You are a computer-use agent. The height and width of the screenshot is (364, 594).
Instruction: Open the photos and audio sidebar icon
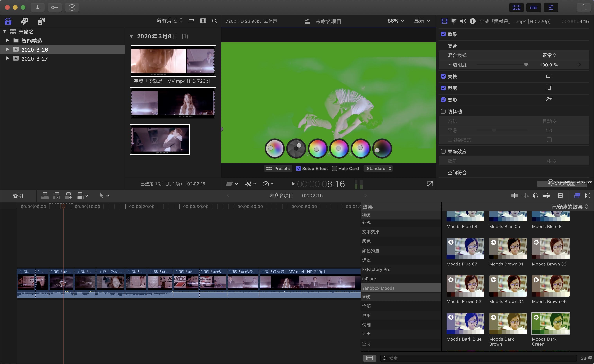click(25, 21)
